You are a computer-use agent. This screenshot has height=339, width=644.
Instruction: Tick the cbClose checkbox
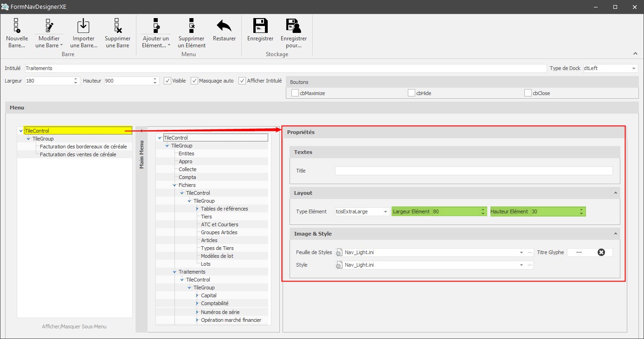click(528, 93)
